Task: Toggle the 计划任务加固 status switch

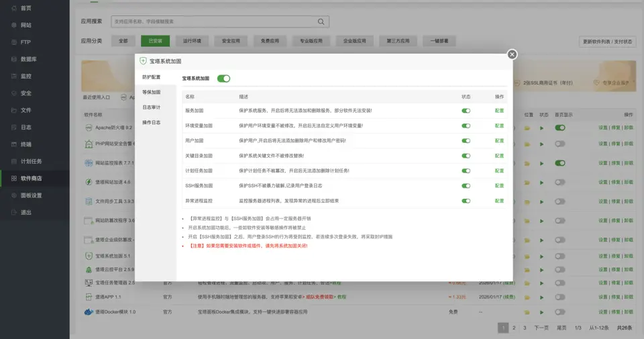Action: (466, 171)
